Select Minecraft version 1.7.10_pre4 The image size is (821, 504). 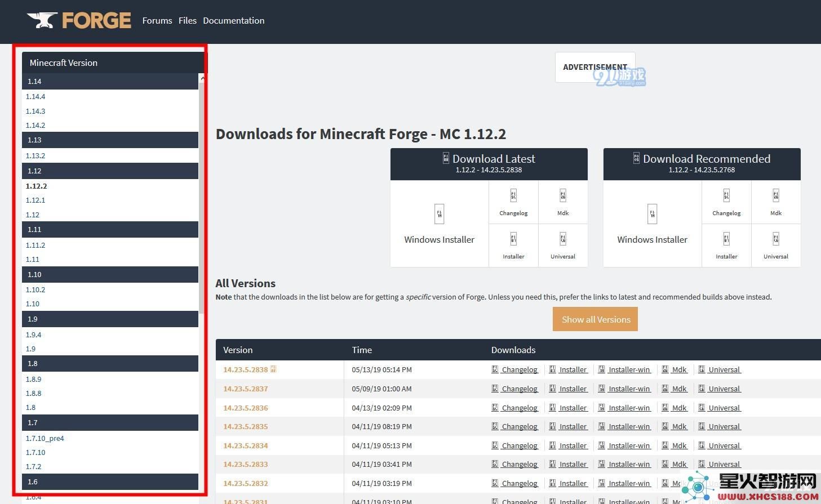[x=45, y=438]
